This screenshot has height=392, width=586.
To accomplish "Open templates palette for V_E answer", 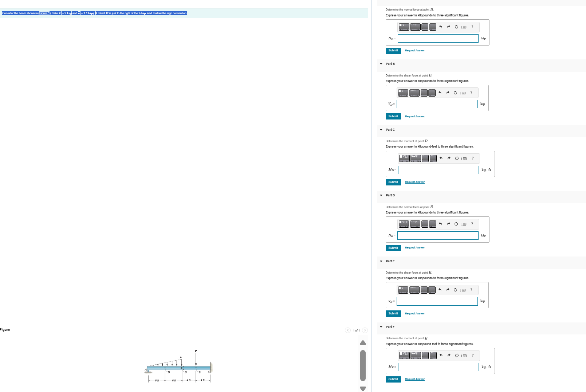I will pyautogui.click(x=403, y=290).
